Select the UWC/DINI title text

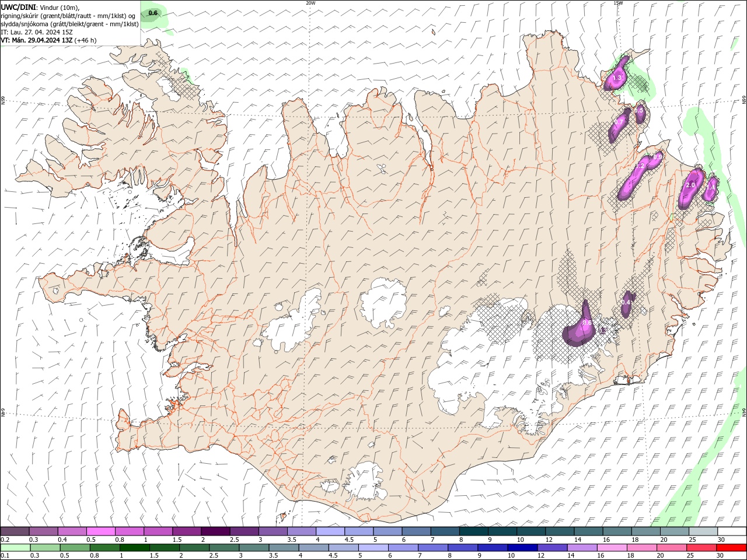(x=18, y=7)
